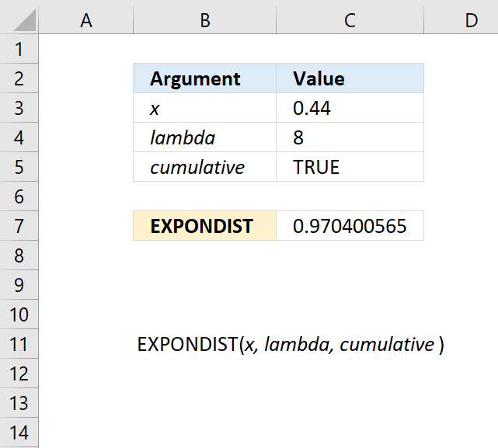
Task: Select row 13 header
Action: click(19, 403)
